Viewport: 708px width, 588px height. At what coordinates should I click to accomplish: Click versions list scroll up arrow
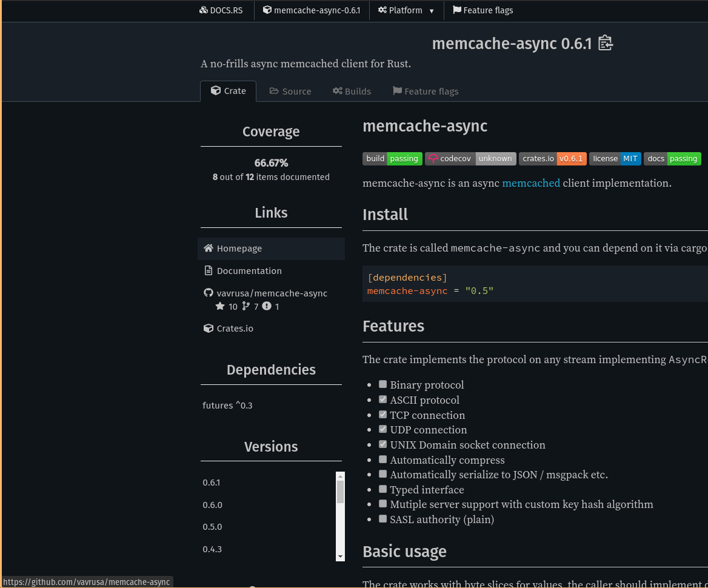coord(341,476)
